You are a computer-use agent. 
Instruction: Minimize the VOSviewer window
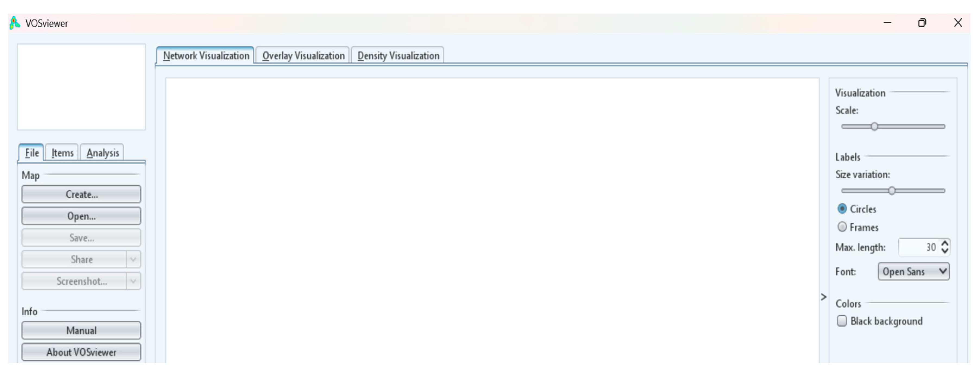click(887, 23)
